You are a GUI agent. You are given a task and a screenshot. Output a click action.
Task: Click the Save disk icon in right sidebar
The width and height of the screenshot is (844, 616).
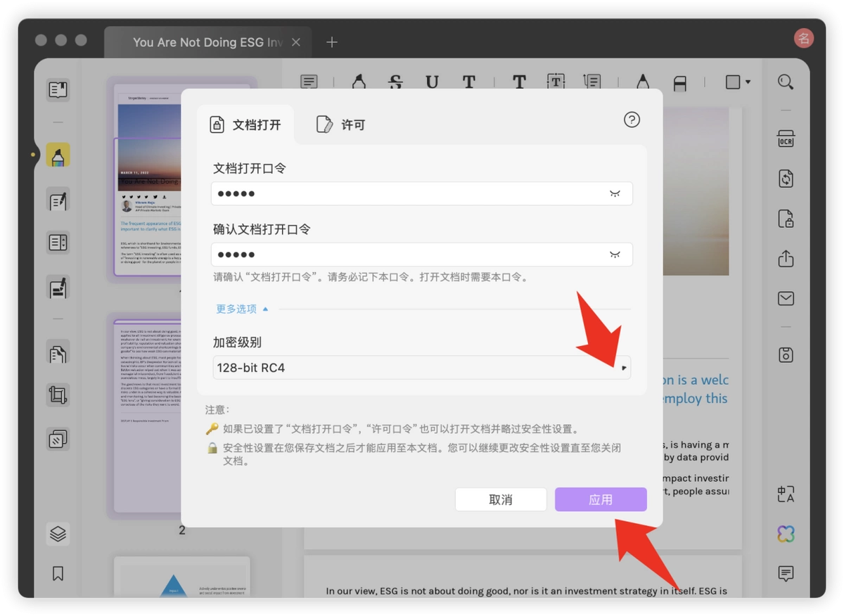click(786, 354)
